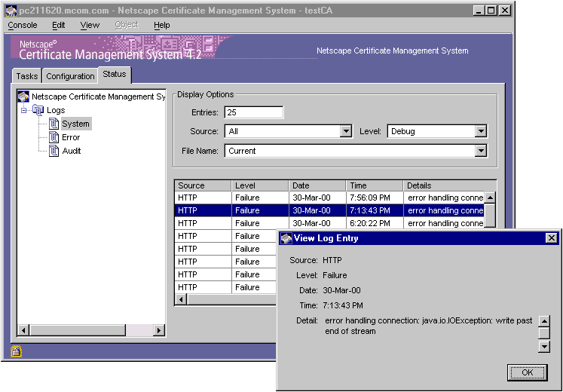This screenshot has height=392, width=563.
Task: Open the View menu
Action: [x=90, y=25]
